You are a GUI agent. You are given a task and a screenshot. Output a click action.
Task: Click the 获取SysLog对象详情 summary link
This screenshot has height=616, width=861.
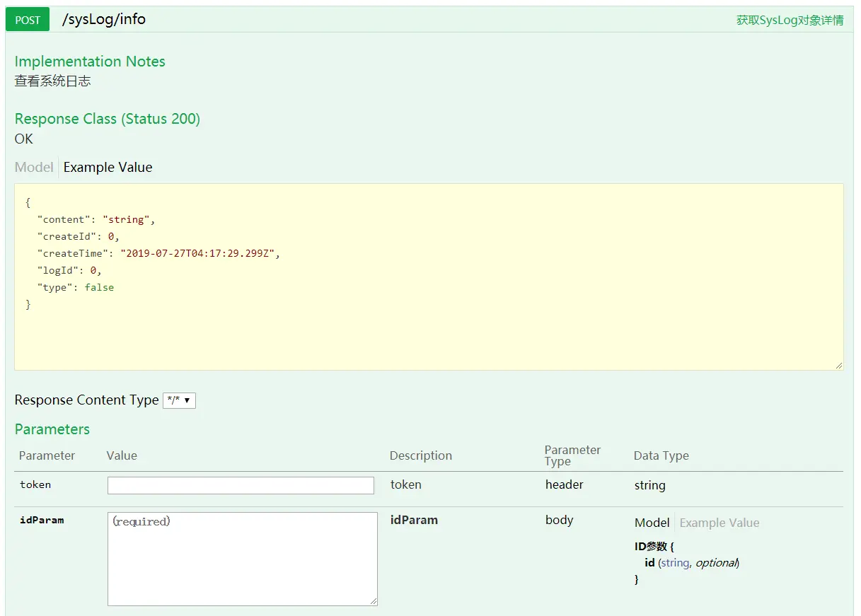[x=790, y=20]
